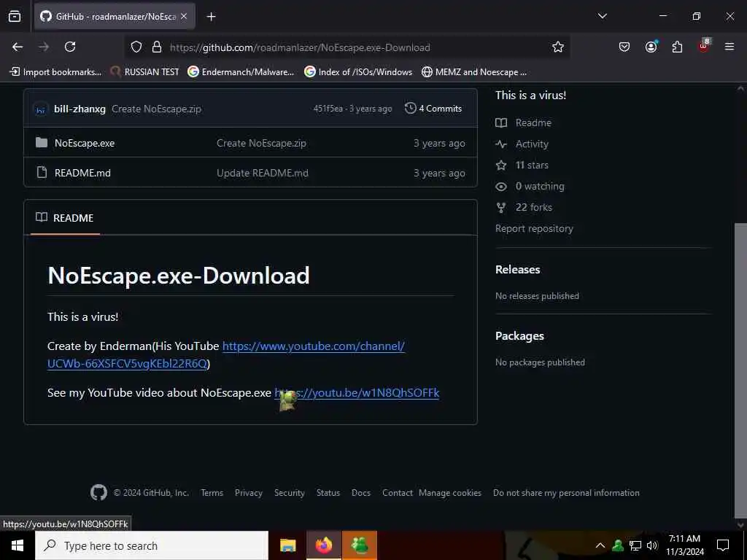Image resolution: width=747 pixels, height=560 pixels.
Task: Show hidden system tray icons
Action: click(x=600, y=545)
